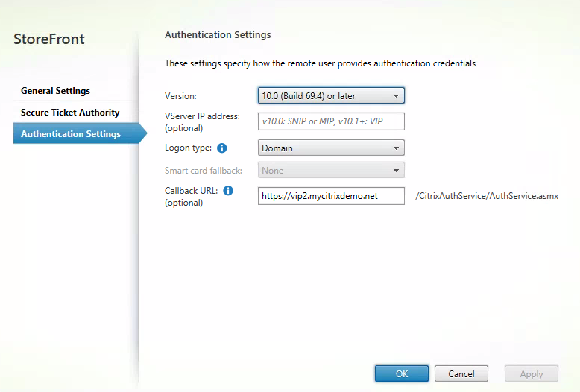The width and height of the screenshot is (580, 392).
Task: Click the Version combo box arrow
Action: [396, 95]
